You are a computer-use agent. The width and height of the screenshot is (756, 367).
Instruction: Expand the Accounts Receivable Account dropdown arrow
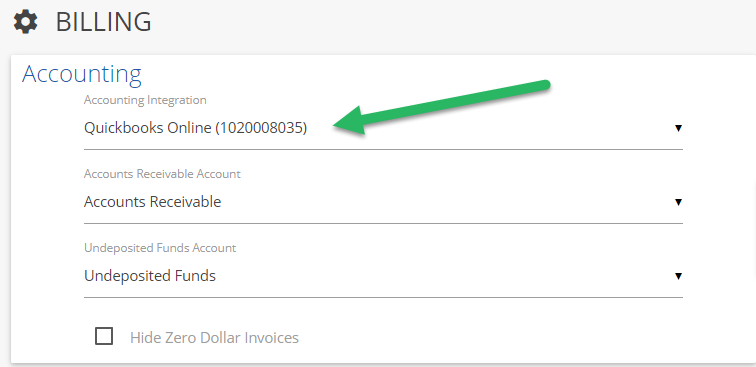(678, 202)
